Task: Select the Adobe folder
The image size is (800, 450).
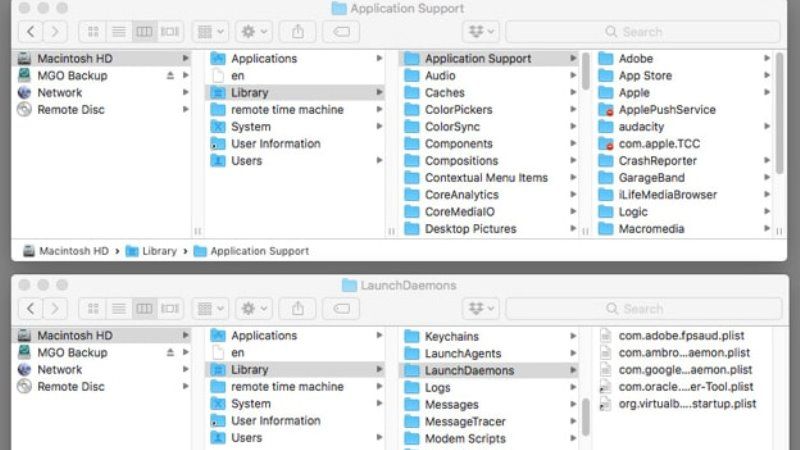Action: coord(684,59)
